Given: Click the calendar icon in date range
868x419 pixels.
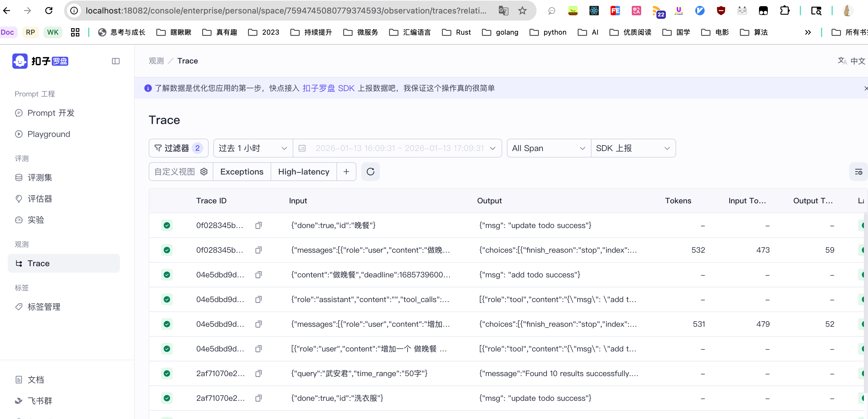Looking at the screenshot, I should (x=302, y=148).
